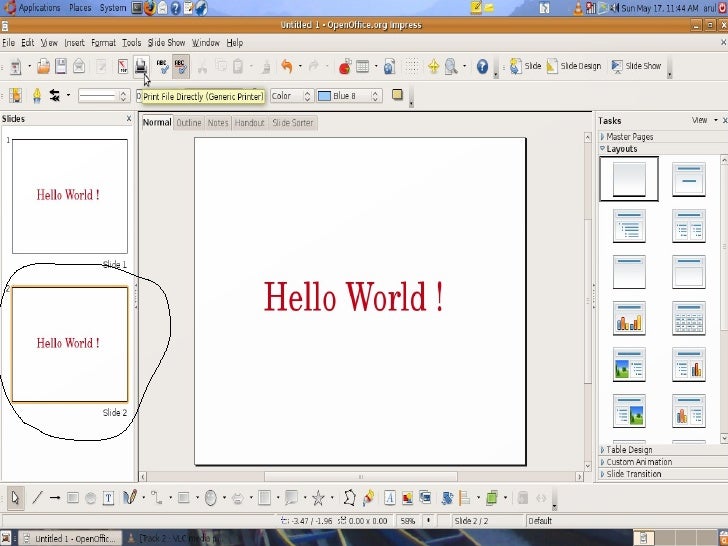Choose the Title, Chart layout
This screenshot has width=728, height=546.
(x=629, y=318)
